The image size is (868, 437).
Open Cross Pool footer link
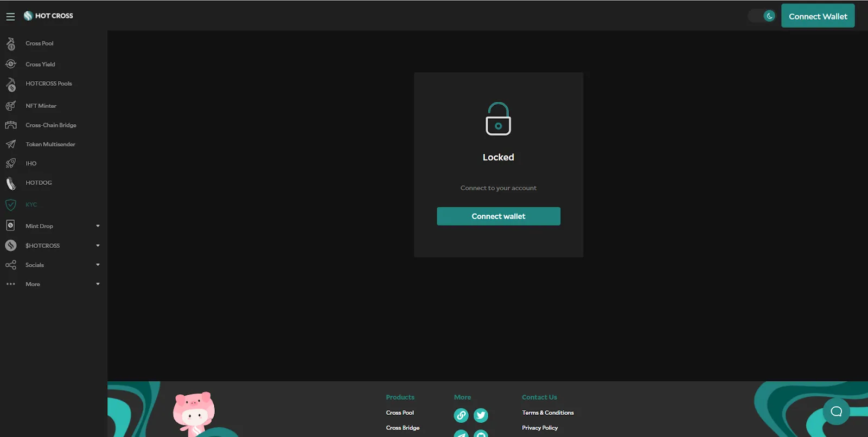[x=400, y=413]
